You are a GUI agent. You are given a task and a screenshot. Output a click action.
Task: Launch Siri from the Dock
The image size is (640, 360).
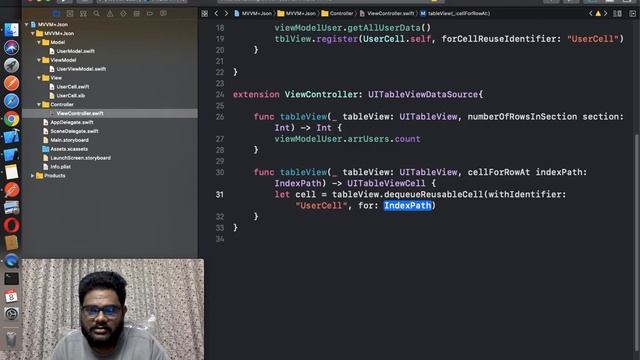pos(11,47)
